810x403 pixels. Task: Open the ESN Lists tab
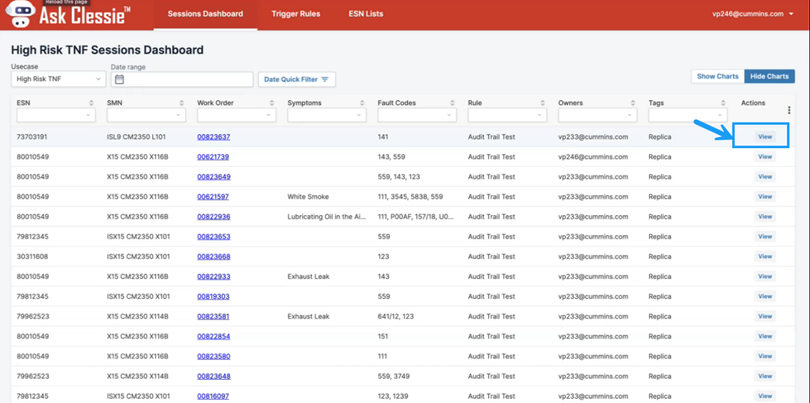[x=366, y=14]
